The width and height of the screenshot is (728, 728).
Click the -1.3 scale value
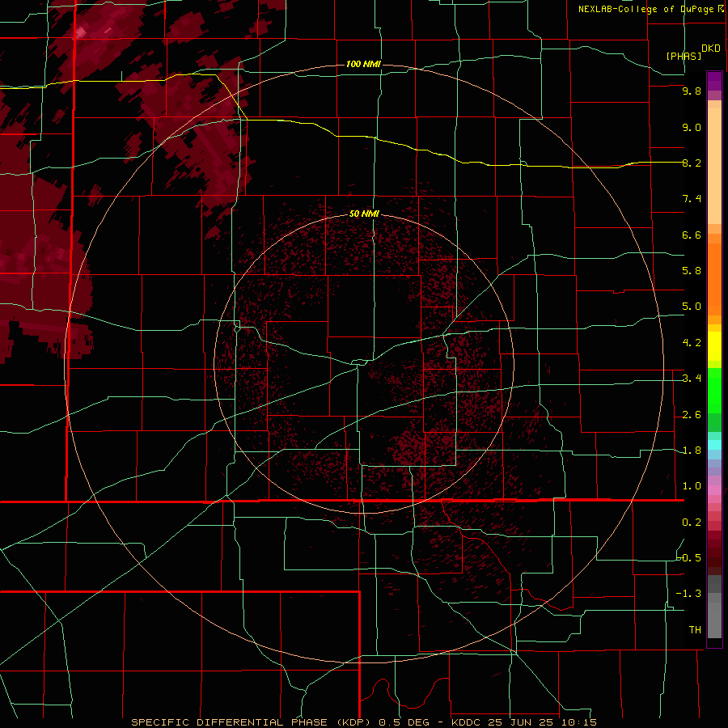(x=689, y=594)
